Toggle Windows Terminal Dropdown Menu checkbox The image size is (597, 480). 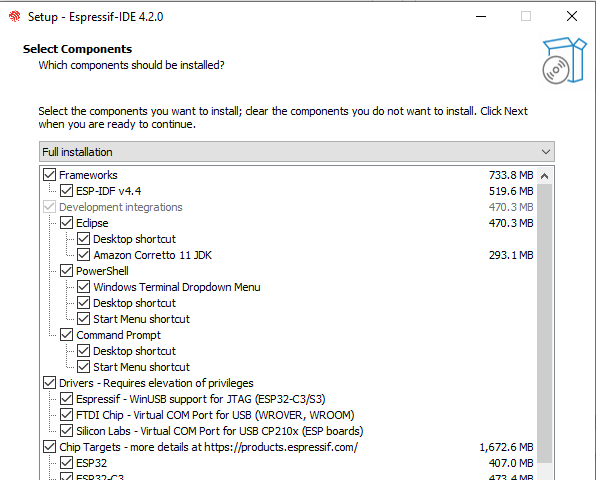[83, 287]
